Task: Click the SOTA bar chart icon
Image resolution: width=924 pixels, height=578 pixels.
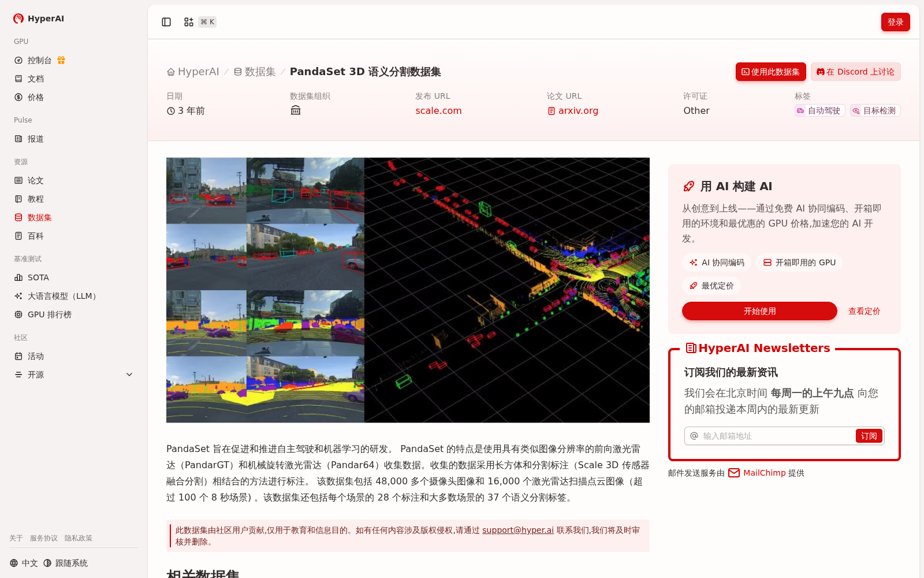Action: point(18,277)
